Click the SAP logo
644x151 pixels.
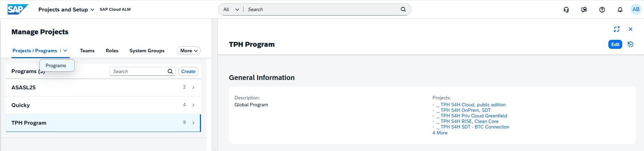(17, 9)
